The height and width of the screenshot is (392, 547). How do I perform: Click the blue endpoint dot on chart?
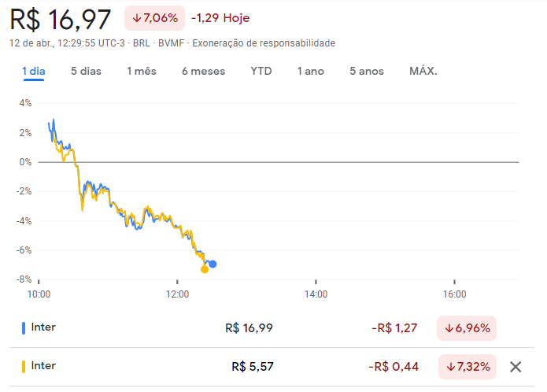[x=213, y=264]
